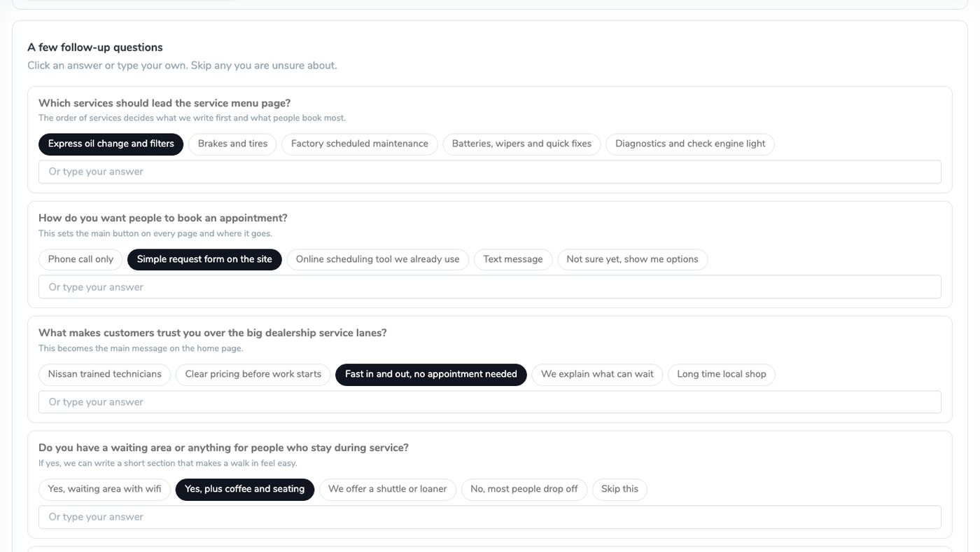The width and height of the screenshot is (980, 552).
Task: Click the question about a waiting area
Action: (x=223, y=448)
